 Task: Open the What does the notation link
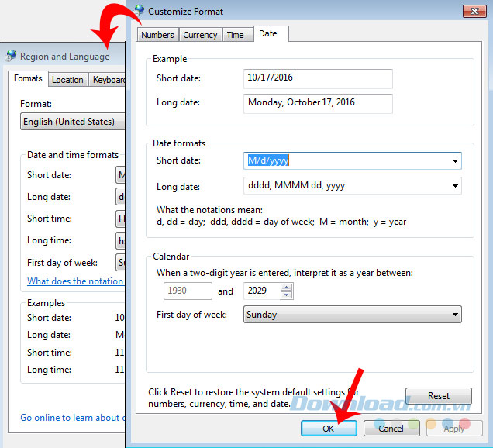tap(75, 281)
